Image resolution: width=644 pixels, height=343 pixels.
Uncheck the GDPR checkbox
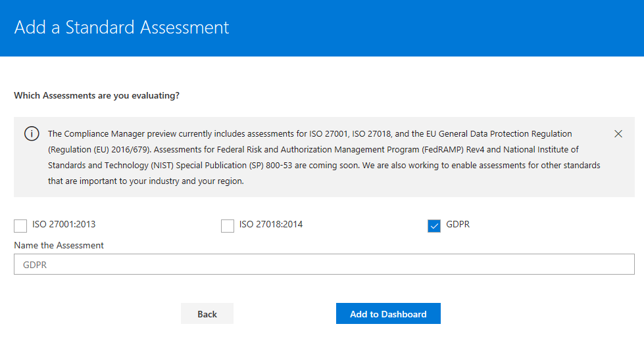coord(434,225)
